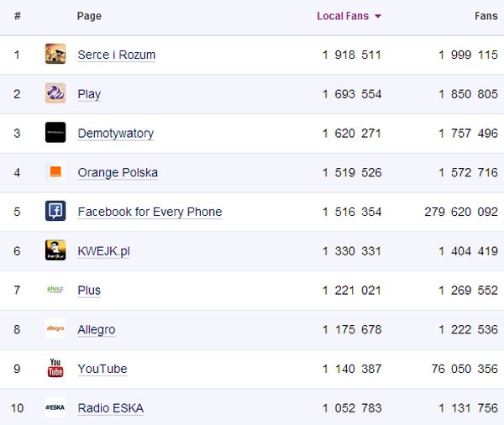Visit the Allegro page link
This screenshot has height=425, width=504.
point(96,329)
